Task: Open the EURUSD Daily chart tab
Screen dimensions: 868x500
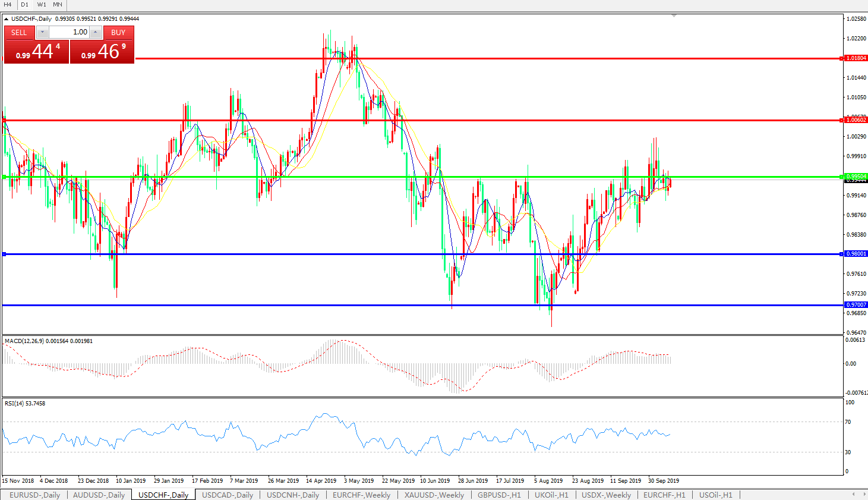Action: pos(34,495)
